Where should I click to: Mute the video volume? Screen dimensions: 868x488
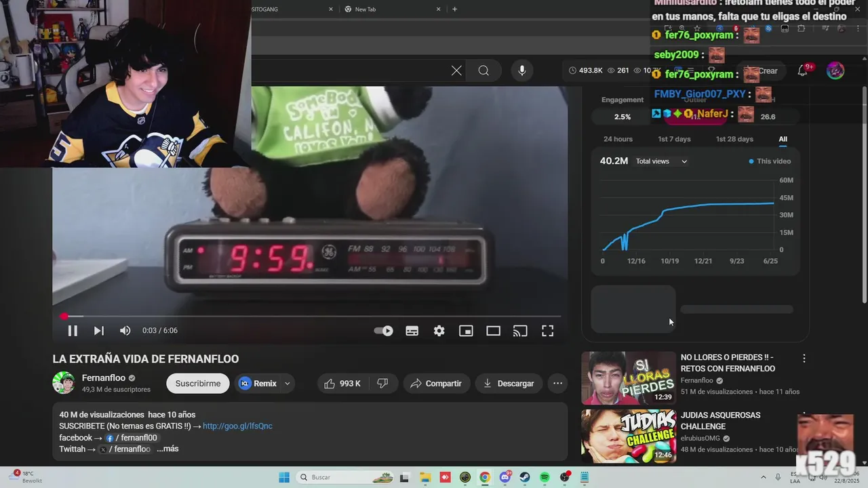(125, 331)
